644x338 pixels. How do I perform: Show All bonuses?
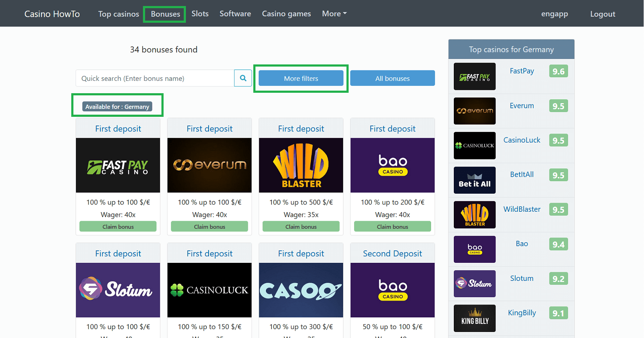(392, 78)
